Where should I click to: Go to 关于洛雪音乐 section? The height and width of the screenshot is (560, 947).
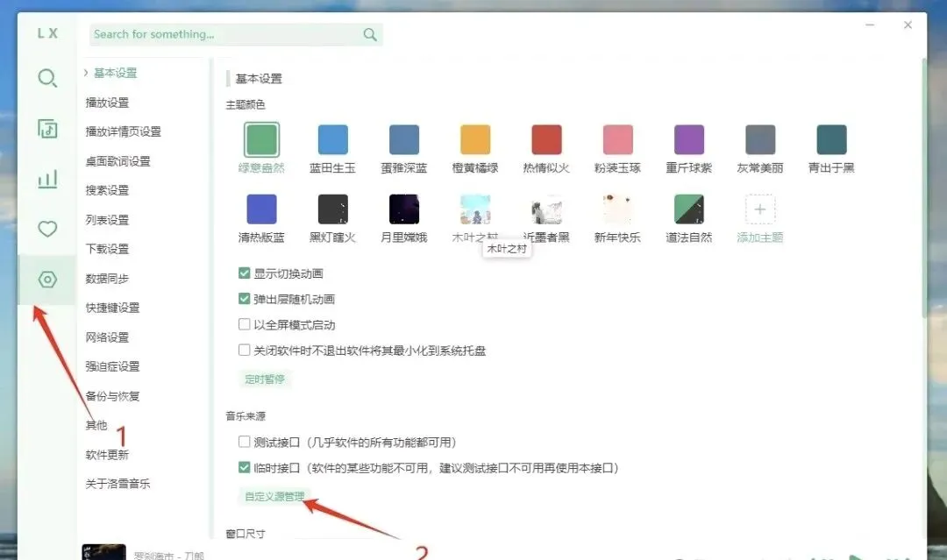pyautogui.click(x=118, y=484)
